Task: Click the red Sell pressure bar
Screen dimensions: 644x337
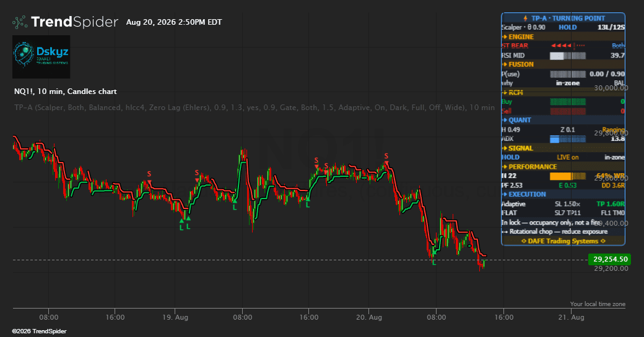Action: pyautogui.click(x=568, y=111)
